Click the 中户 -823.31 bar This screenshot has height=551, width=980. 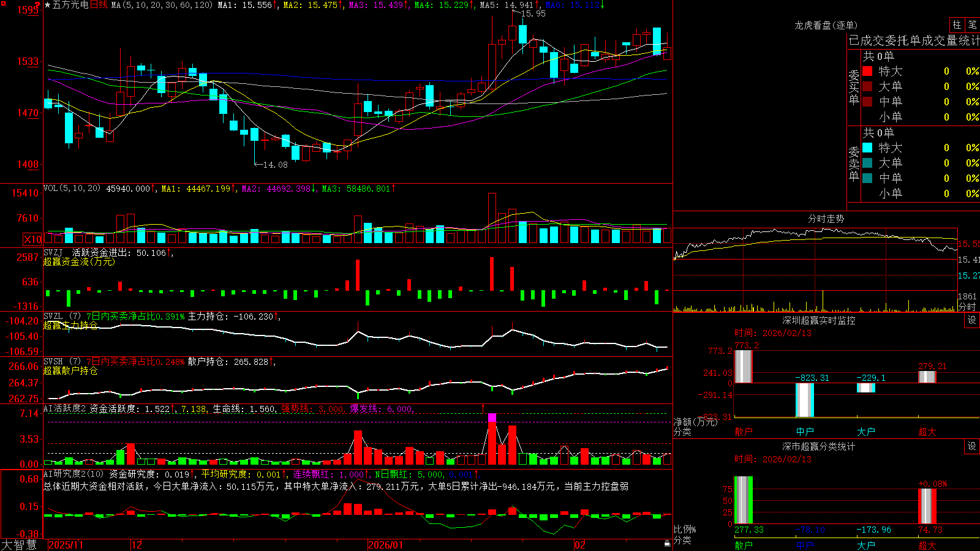click(804, 400)
